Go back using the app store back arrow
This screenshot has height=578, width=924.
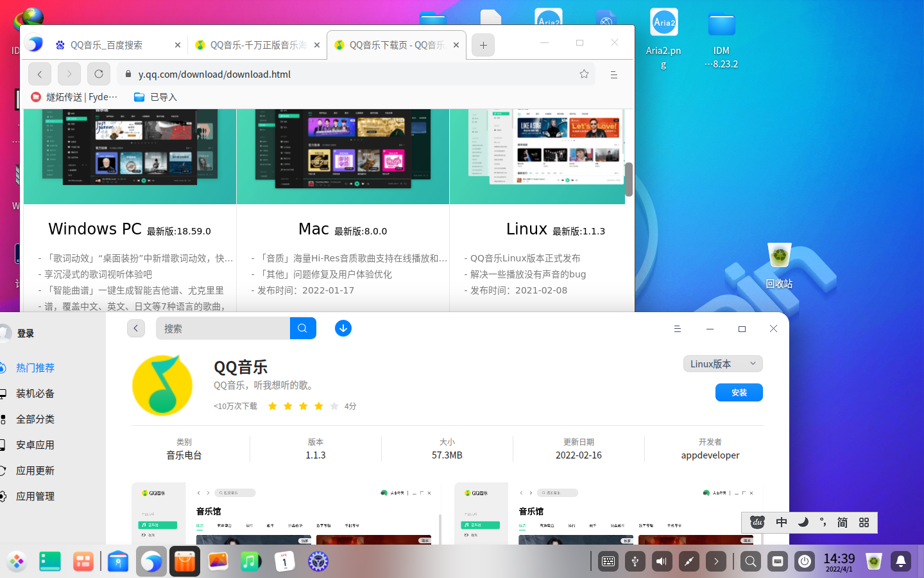coord(136,328)
